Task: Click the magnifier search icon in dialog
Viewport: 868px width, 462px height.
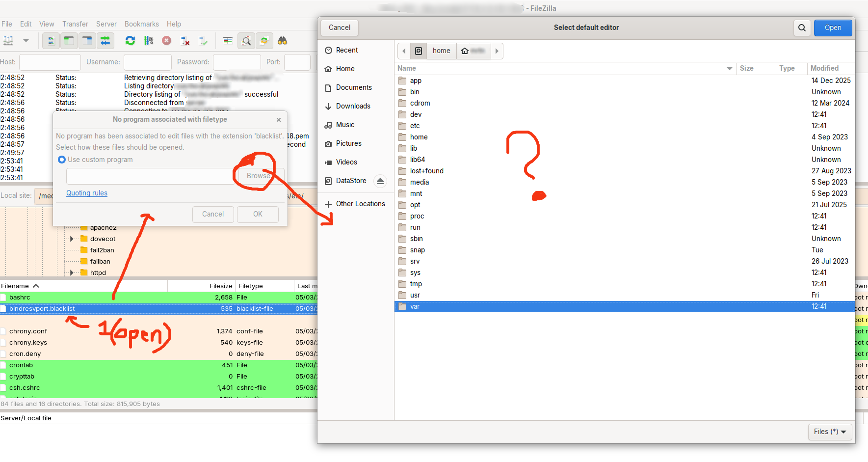Action: [802, 27]
